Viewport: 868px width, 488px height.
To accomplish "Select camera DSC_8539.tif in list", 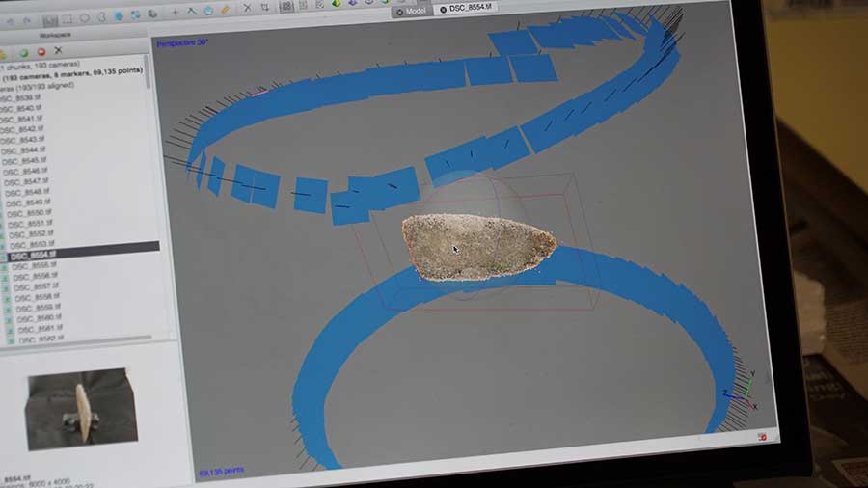I will tap(20, 98).
